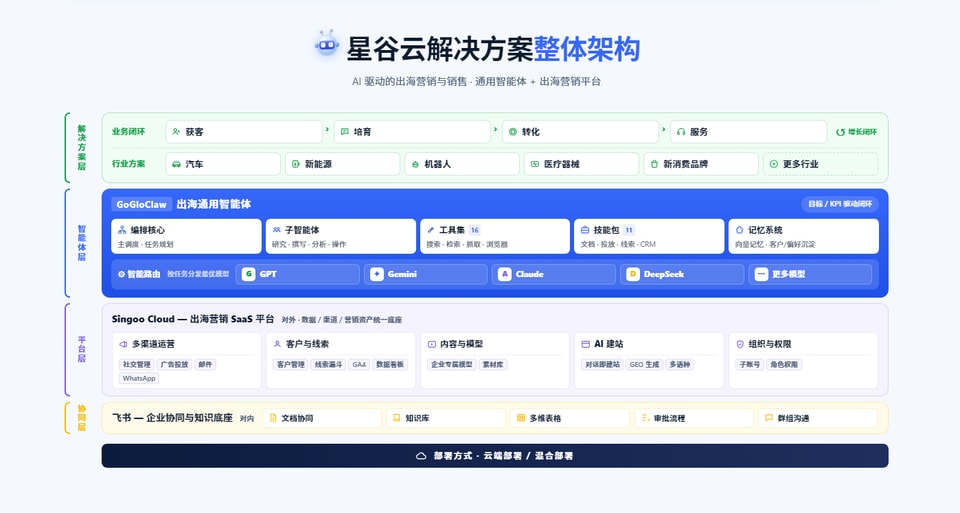The width and height of the screenshot is (960, 513).
Task: Select the 子账号 tag
Action: pyautogui.click(x=749, y=364)
